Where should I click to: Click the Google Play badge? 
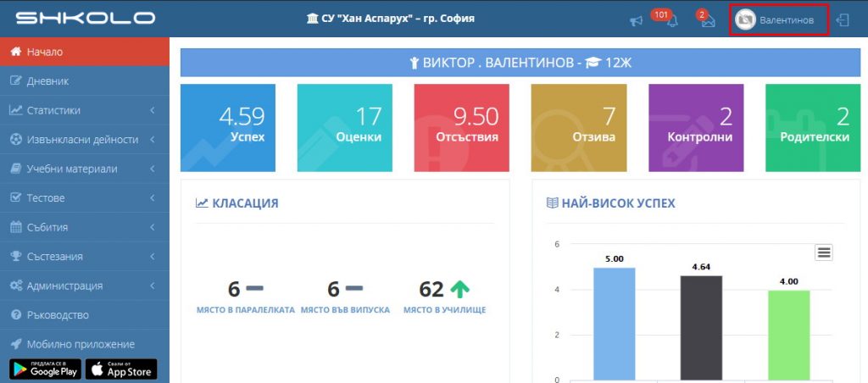[x=46, y=369]
